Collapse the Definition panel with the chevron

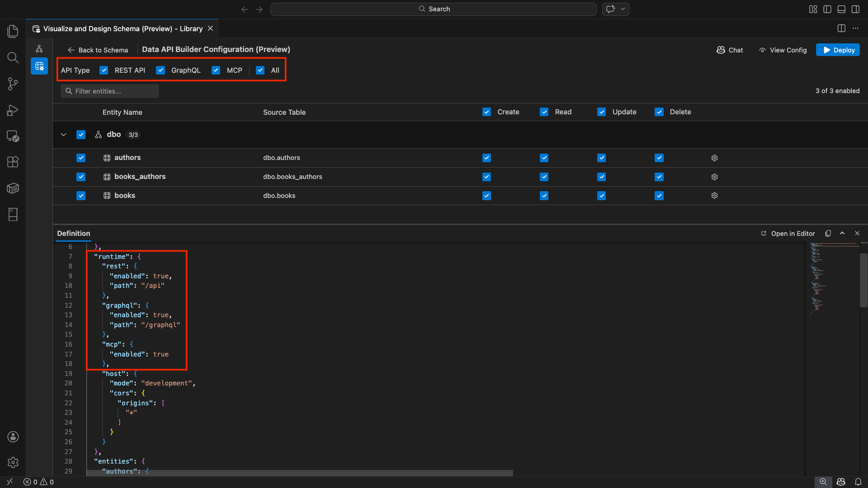842,233
